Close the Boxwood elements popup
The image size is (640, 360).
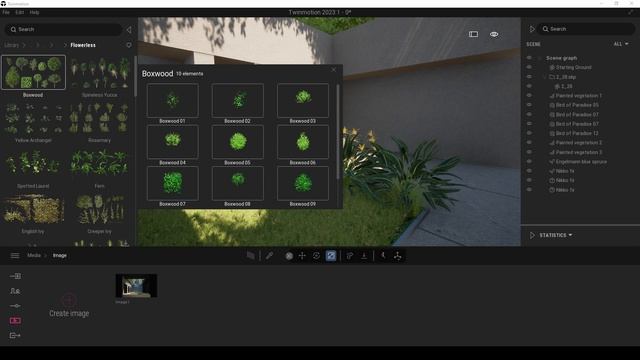333,70
